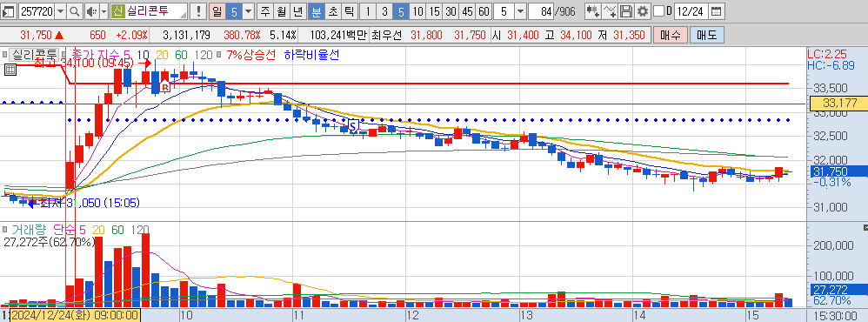Click the blue 27,272 volume marker
Viewport: 868px width, 322px height.
(x=839, y=290)
